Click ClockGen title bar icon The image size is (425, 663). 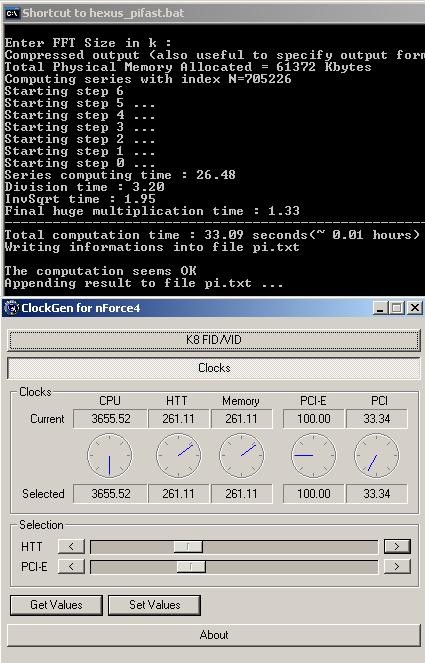[x=11, y=308]
